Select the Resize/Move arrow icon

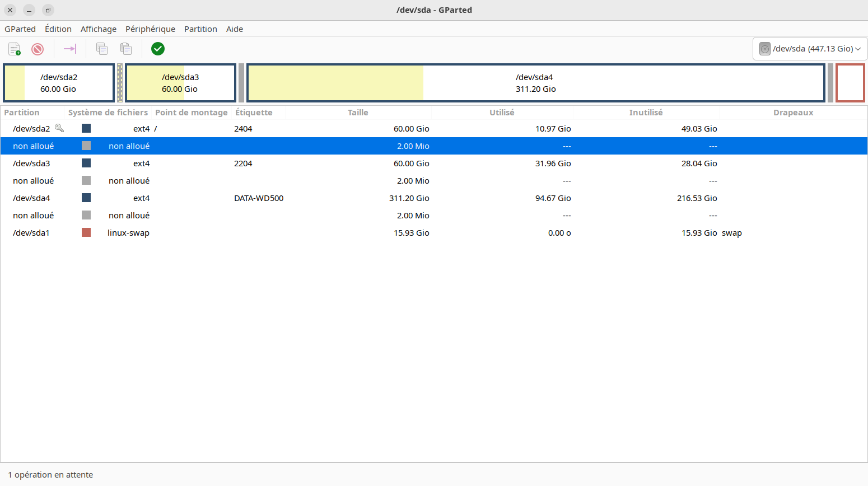point(70,49)
